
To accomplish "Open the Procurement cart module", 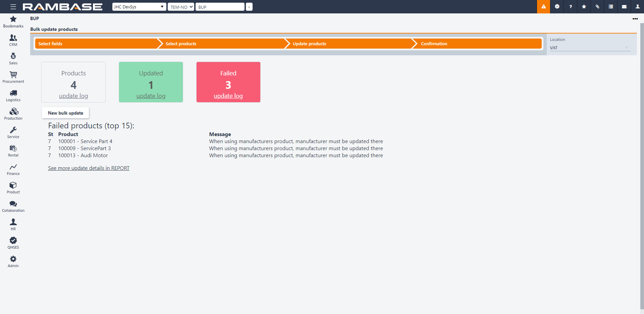I will pos(13,77).
